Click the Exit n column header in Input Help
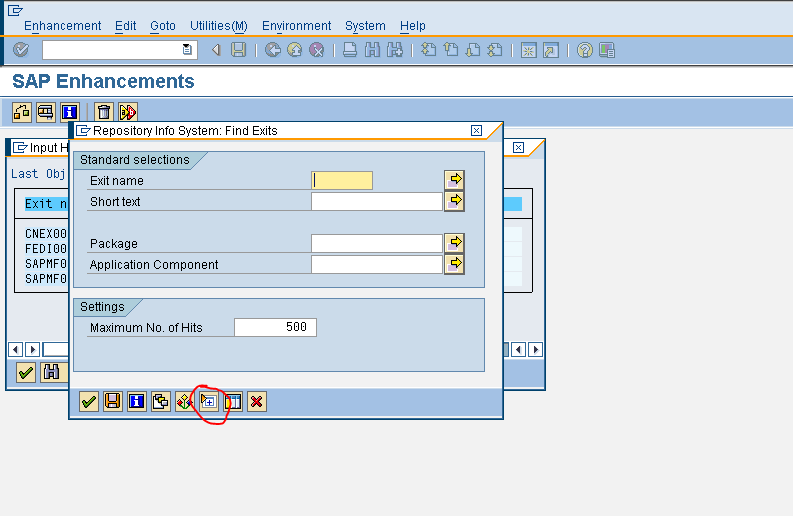Image resolution: width=793 pixels, height=516 pixels. coord(46,204)
